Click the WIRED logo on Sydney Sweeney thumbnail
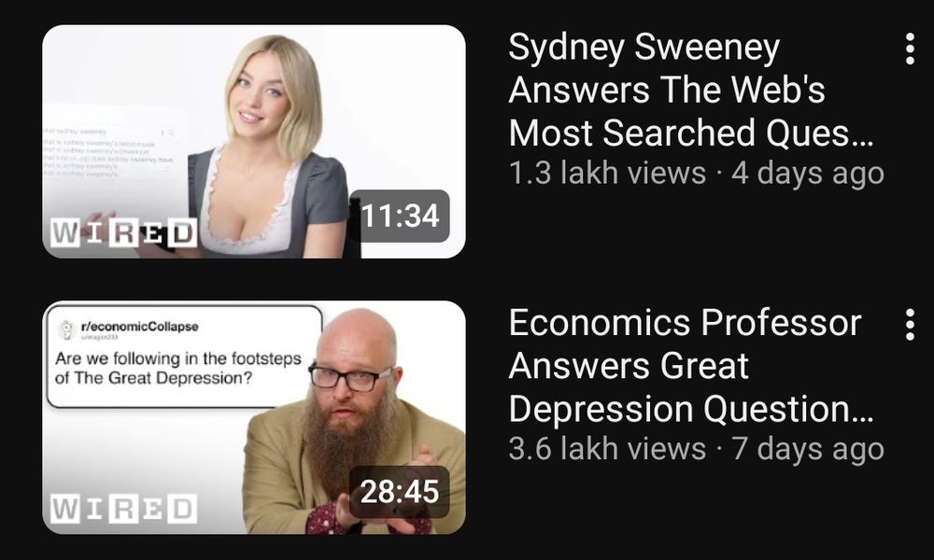934x560 pixels. click(123, 232)
